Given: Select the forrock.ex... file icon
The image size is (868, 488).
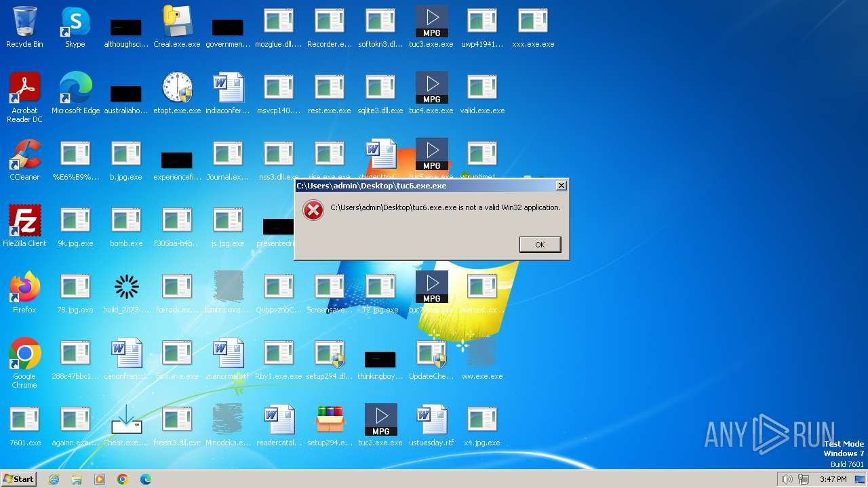Looking at the screenshot, I should click(177, 287).
